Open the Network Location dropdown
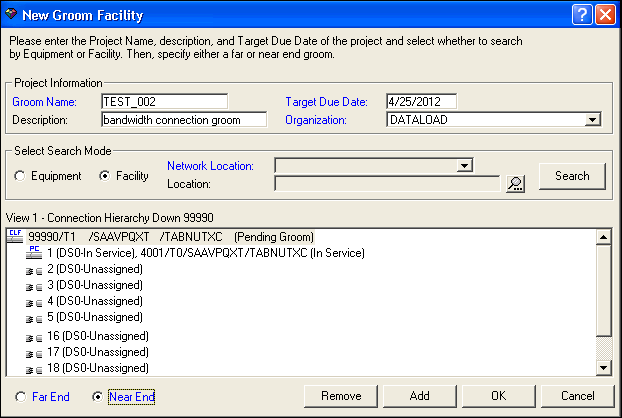 [x=464, y=165]
